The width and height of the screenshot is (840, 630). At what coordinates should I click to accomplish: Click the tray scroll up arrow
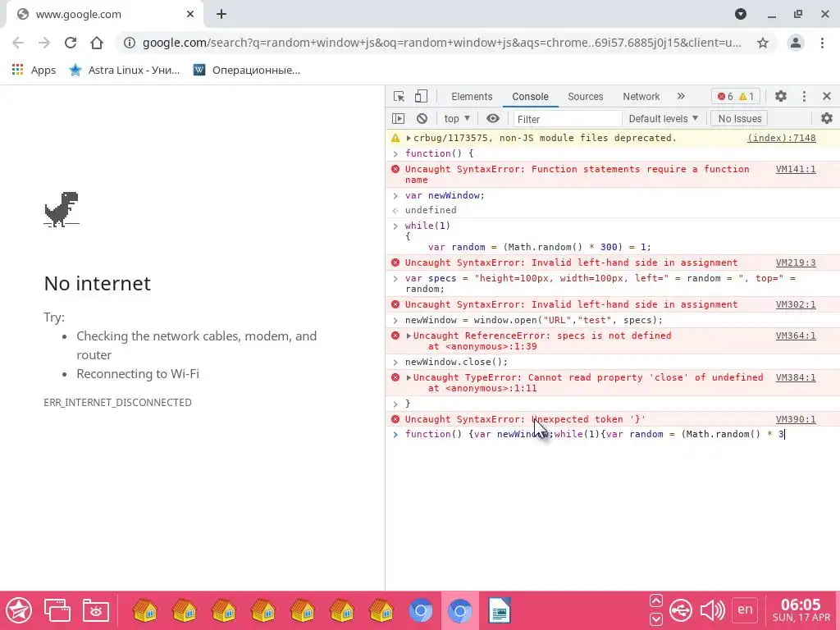click(656, 600)
